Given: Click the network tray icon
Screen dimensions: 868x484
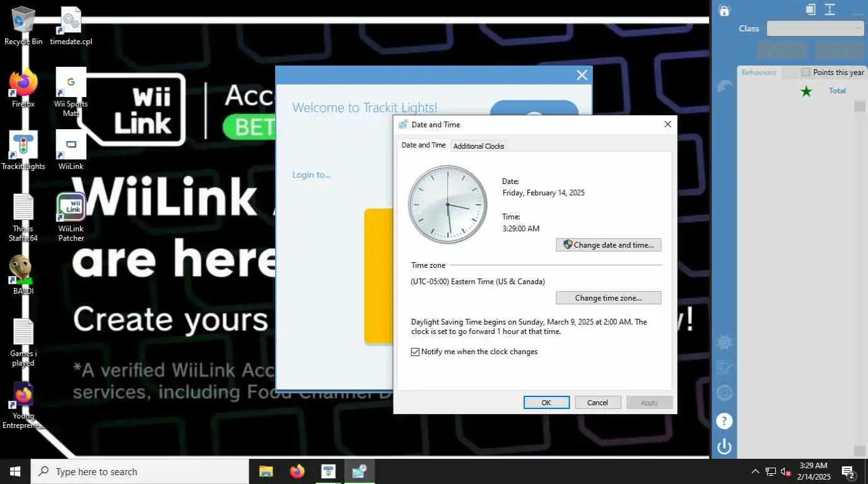Looking at the screenshot, I should pyautogui.click(x=771, y=471).
